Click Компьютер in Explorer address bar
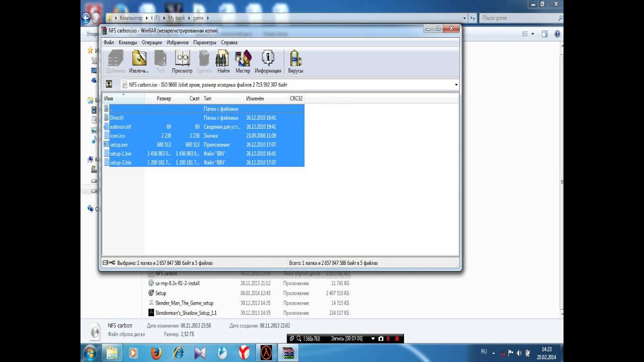This screenshot has width=644, height=362. coord(131,18)
